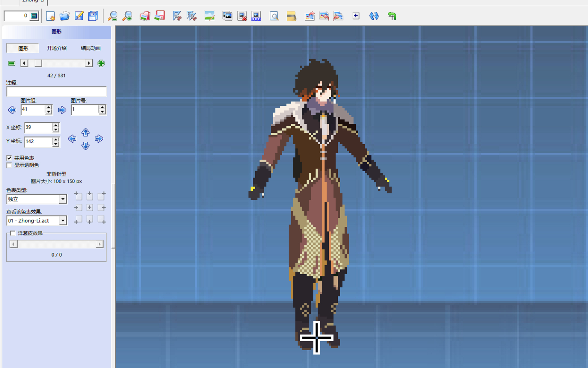The width and height of the screenshot is (588, 368).
Task: Click the onion skin slider right arrow
Action: coord(100,244)
